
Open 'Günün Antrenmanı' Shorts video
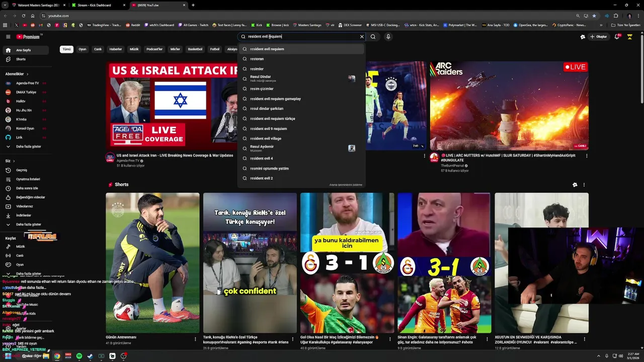pyautogui.click(x=152, y=262)
